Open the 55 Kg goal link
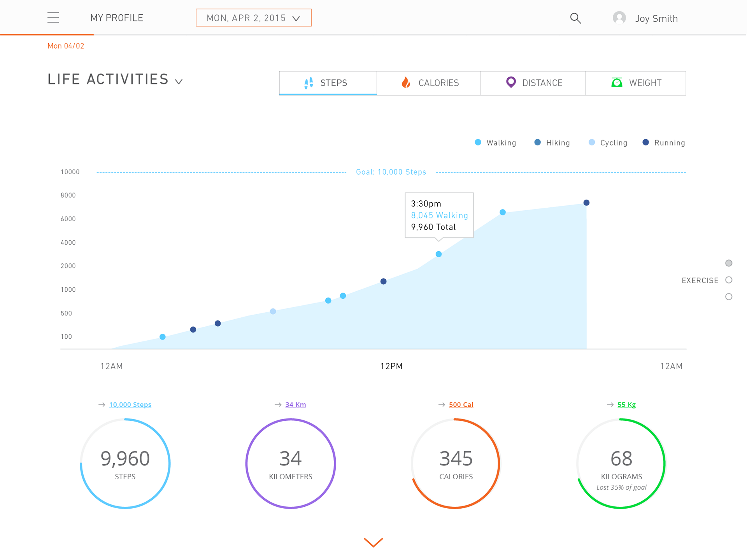 coord(626,405)
